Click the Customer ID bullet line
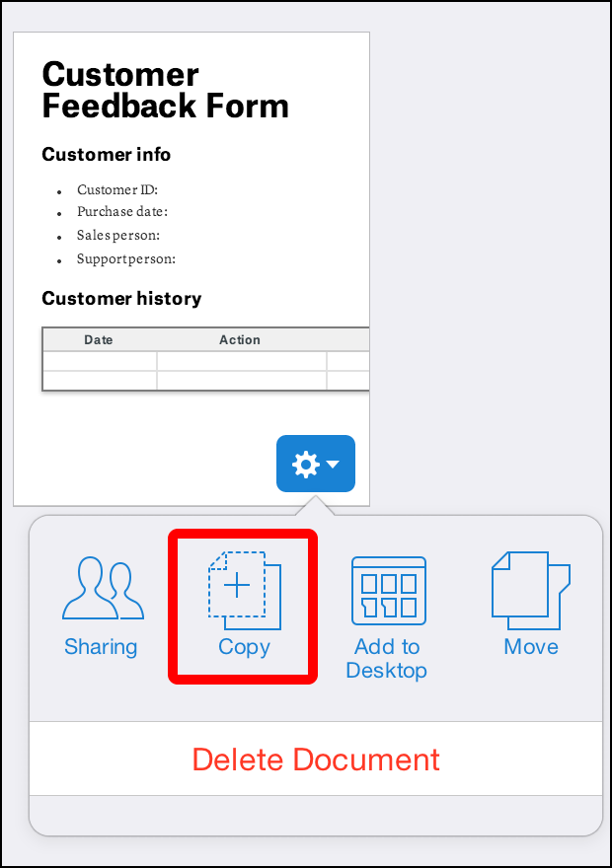 click(117, 190)
